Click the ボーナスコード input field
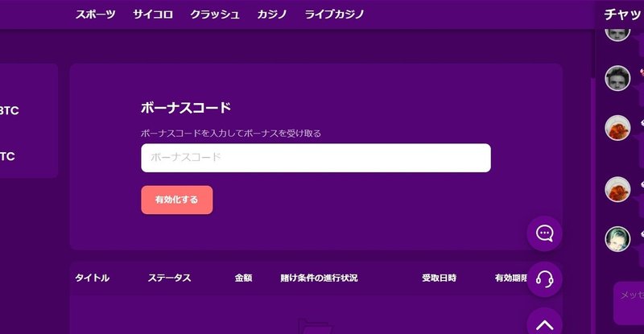644x334 pixels. click(316, 158)
